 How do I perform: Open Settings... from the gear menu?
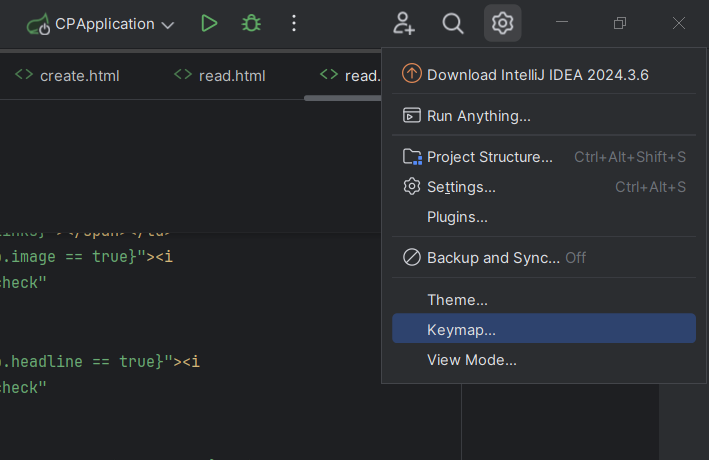(x=544, y=187)
